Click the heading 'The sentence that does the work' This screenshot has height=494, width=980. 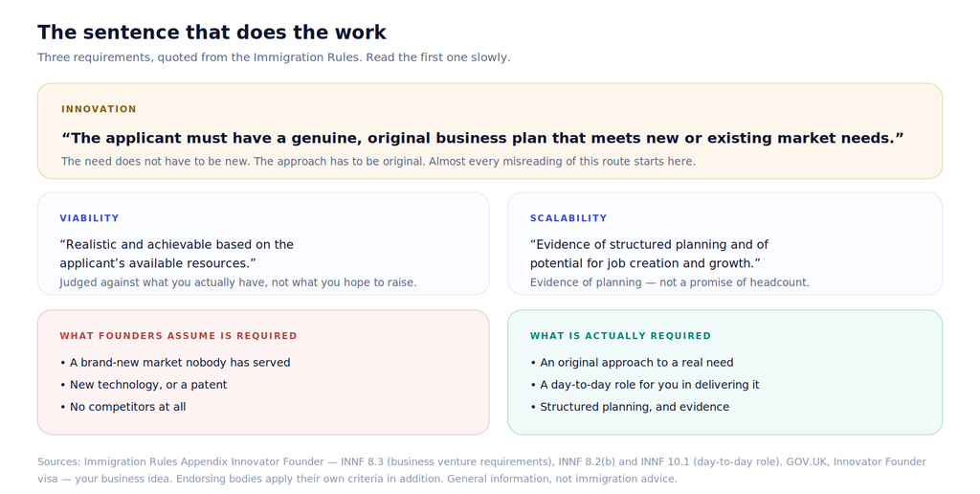[212, 33]
